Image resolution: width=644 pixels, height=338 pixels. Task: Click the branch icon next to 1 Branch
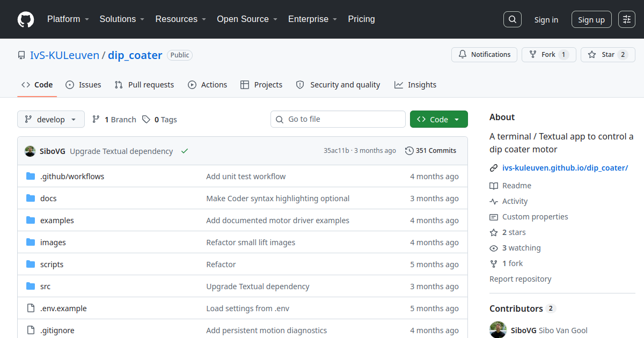pos(96,120)
